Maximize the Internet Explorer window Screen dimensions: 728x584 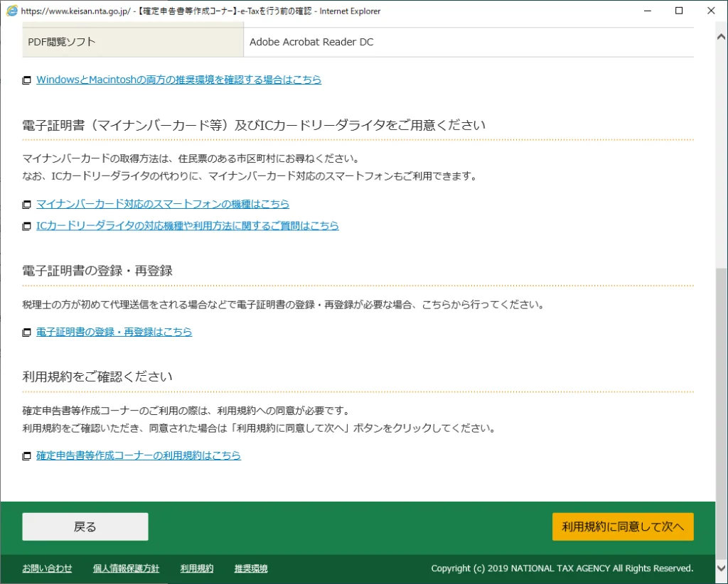click(679, 11)
